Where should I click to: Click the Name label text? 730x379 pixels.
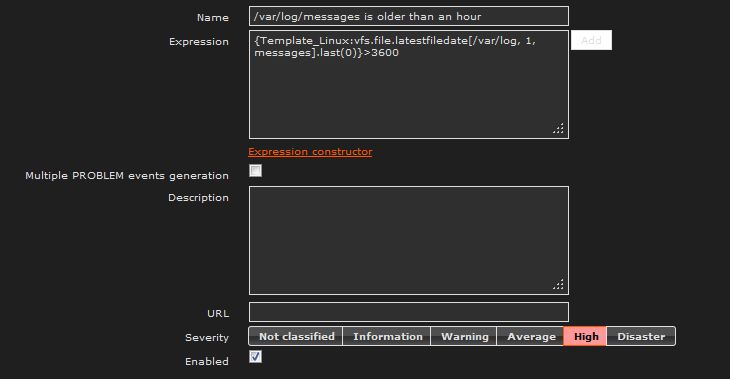(x=213, y=18)
